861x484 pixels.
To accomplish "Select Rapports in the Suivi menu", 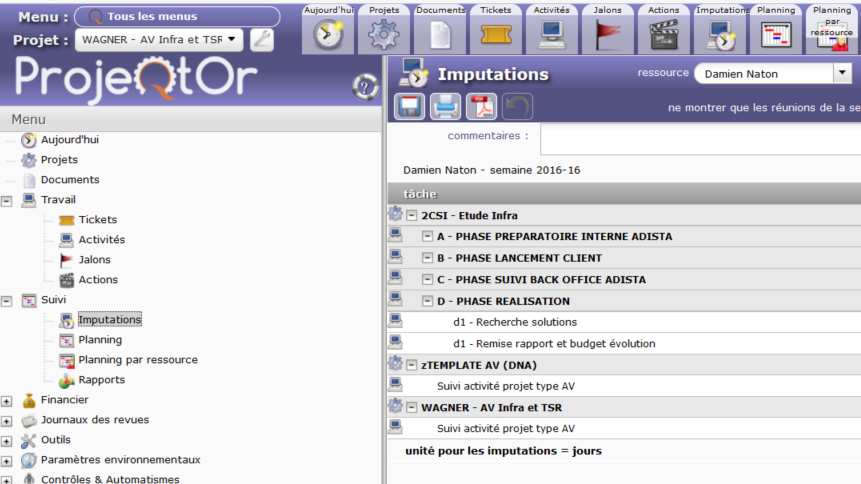I will click(101, 380).
